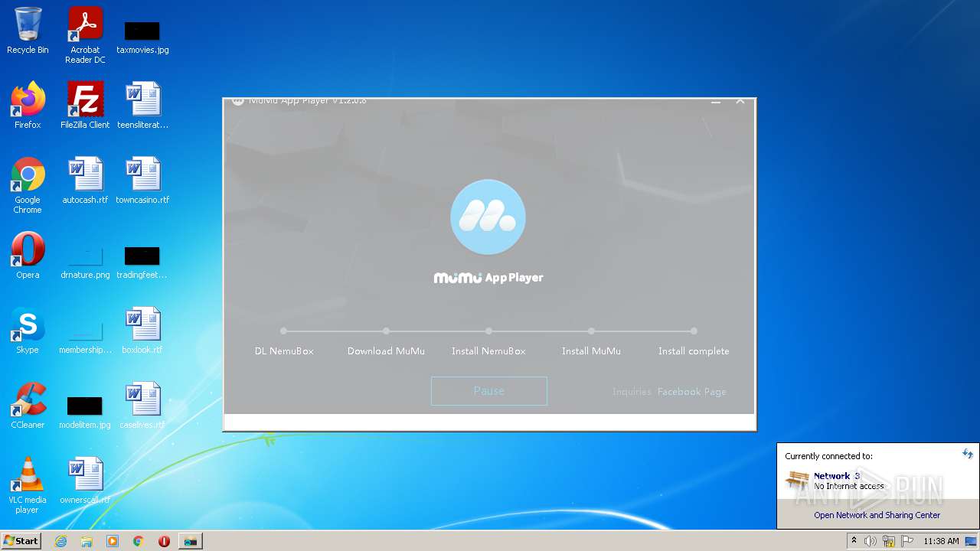Select the Download MuMu step marker
This screenshot has width=980, height=551.
coord(387,331)
